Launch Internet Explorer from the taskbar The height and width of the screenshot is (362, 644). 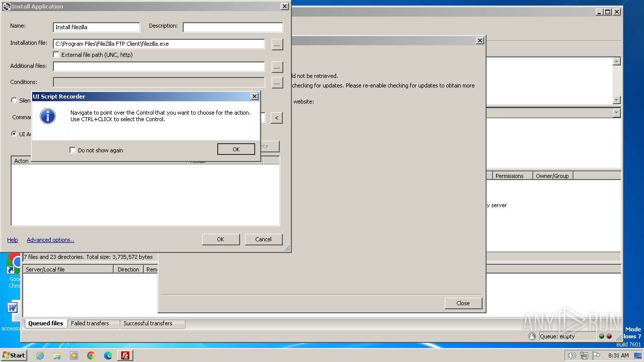coord(40,355)
